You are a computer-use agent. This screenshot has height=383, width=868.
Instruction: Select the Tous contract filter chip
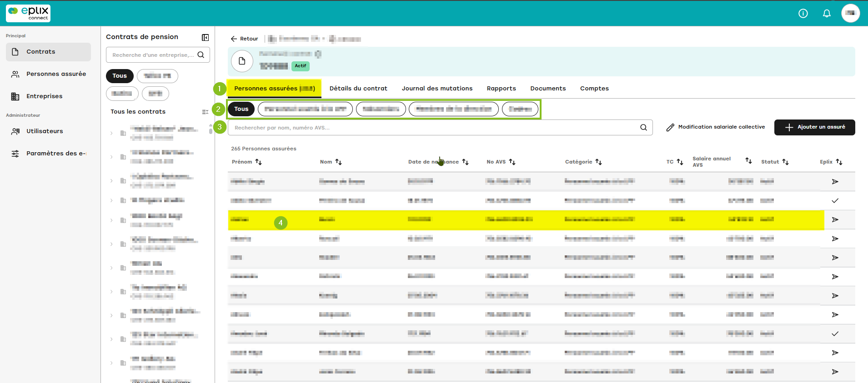click(x=120, y=76)
